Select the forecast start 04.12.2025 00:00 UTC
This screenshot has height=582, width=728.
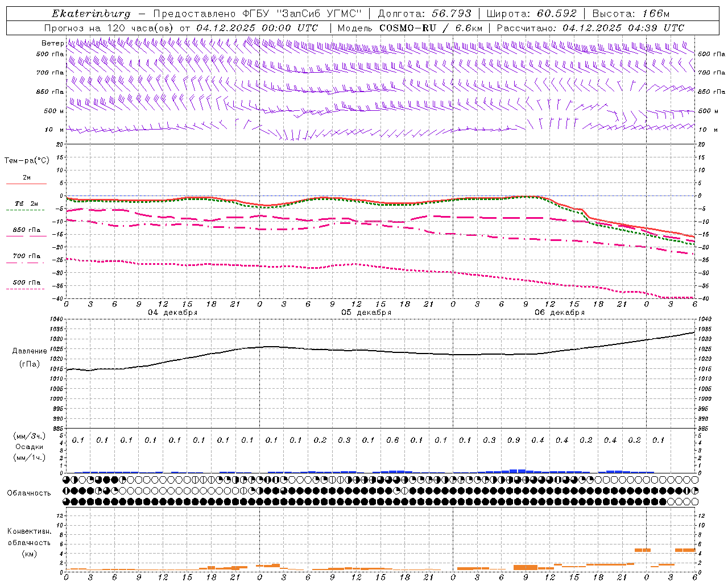pyautogui.click(x=257, y=28)
